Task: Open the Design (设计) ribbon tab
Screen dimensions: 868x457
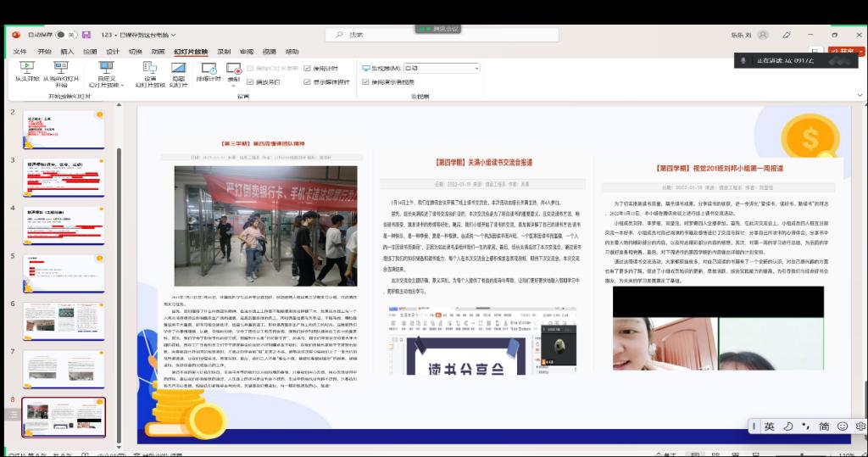Action: pyautogui.click(x=113, y=52)
